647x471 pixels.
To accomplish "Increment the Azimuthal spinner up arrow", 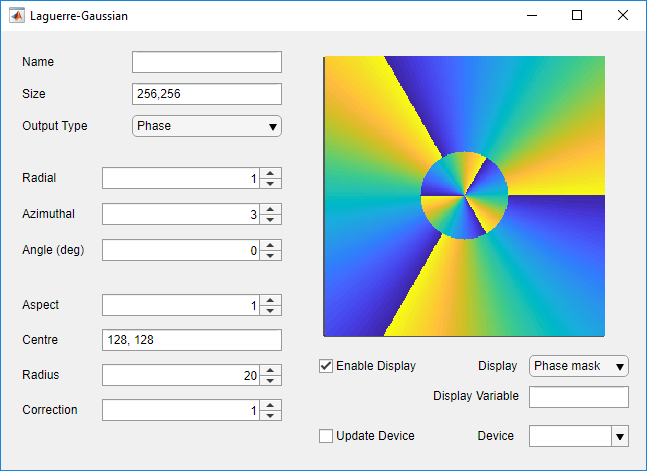I will click(271, 209).
